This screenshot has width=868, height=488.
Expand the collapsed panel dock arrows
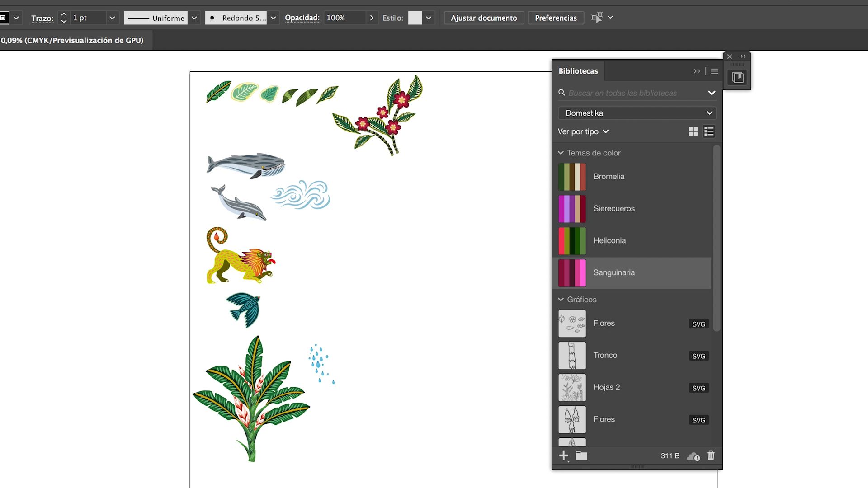coord(743,56)
